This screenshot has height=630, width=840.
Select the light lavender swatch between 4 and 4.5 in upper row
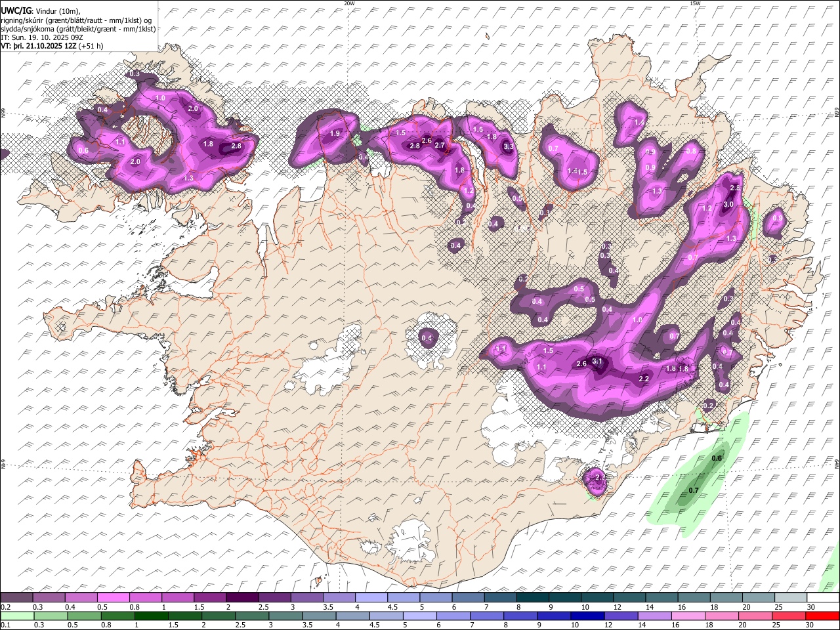(371, 597)
